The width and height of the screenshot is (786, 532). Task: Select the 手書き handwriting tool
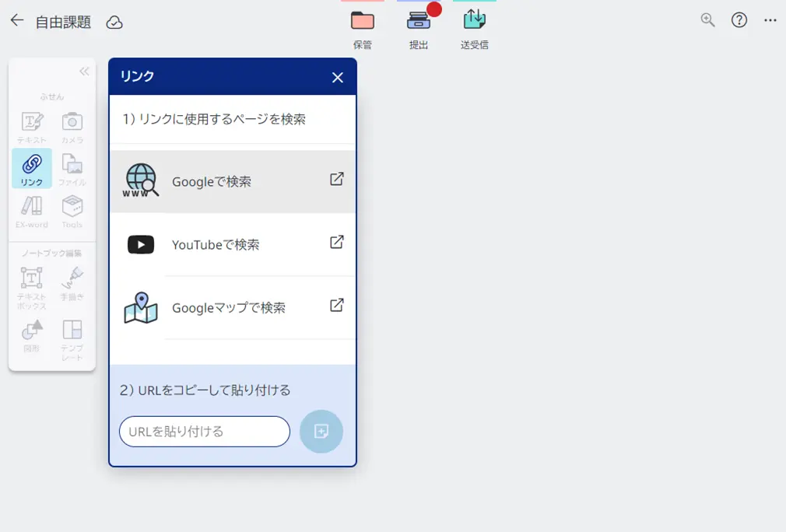coord(72,277)
